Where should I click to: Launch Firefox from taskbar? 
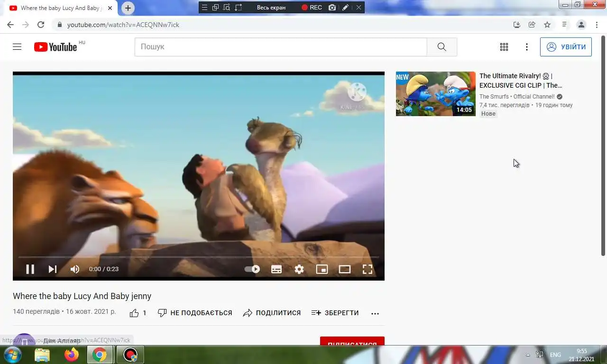click(x=72, y=355)
